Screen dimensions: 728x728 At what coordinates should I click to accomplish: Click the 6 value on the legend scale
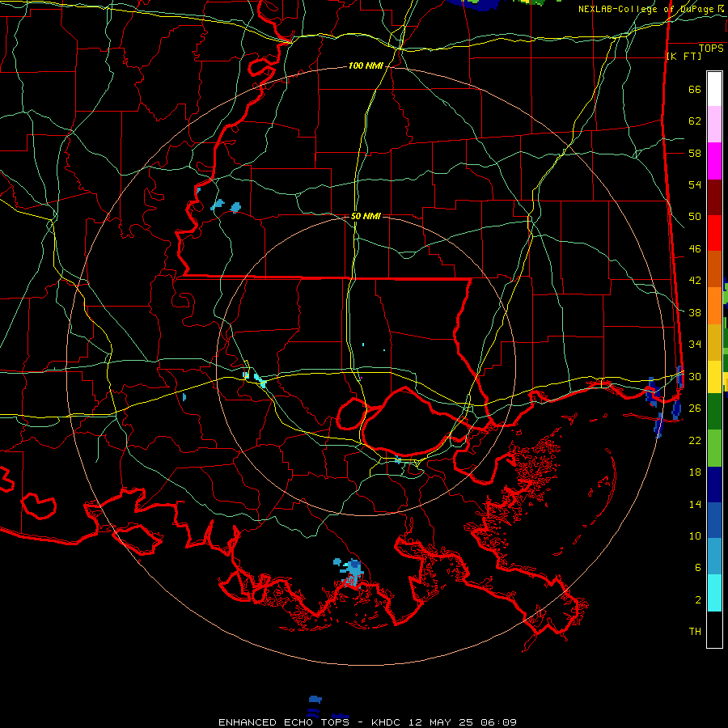pos(698,568)
